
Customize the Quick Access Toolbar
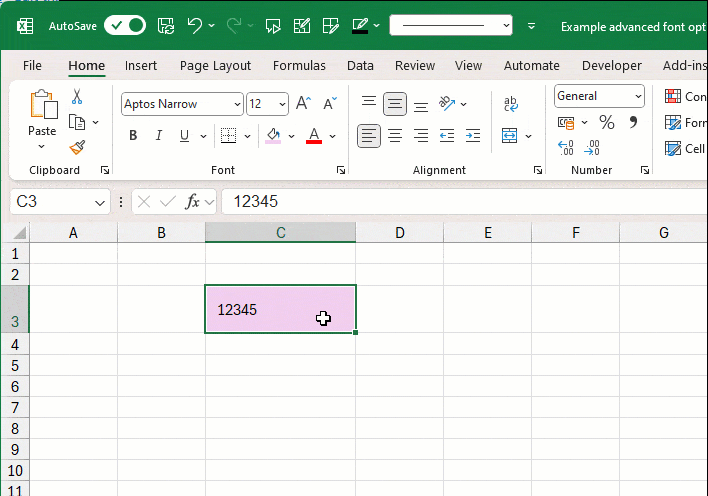(531, 26)
